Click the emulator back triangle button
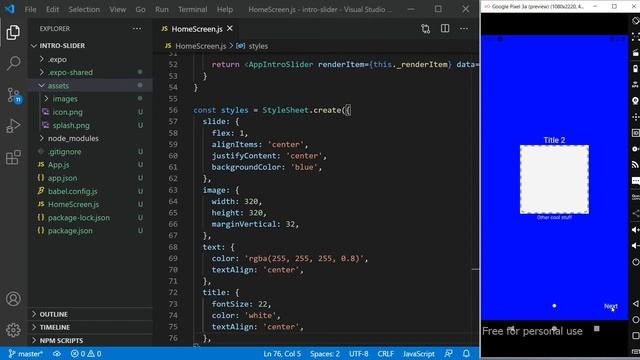The width and height of the screenshot is (640, 360). pyautogui.click(x=635, y=304)
